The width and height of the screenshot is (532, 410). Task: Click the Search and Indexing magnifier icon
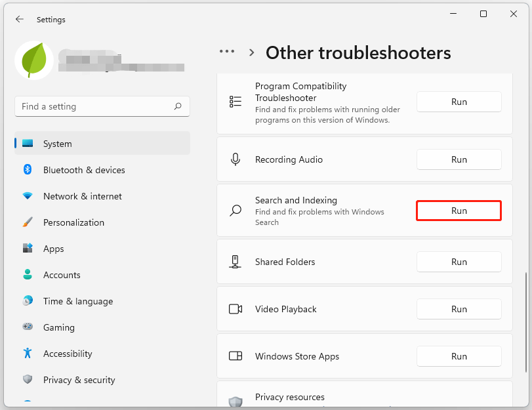(235, 211)
